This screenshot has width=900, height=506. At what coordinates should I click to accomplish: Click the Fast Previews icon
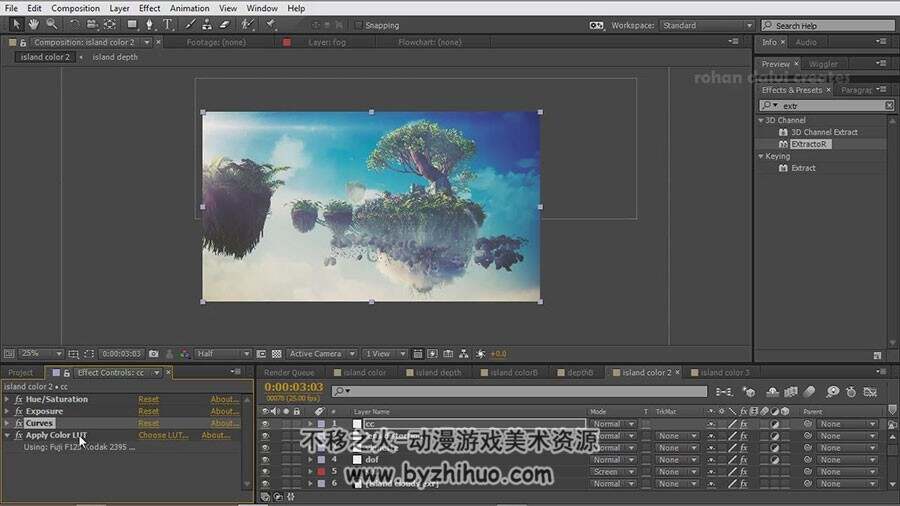[x=432, y=354]
